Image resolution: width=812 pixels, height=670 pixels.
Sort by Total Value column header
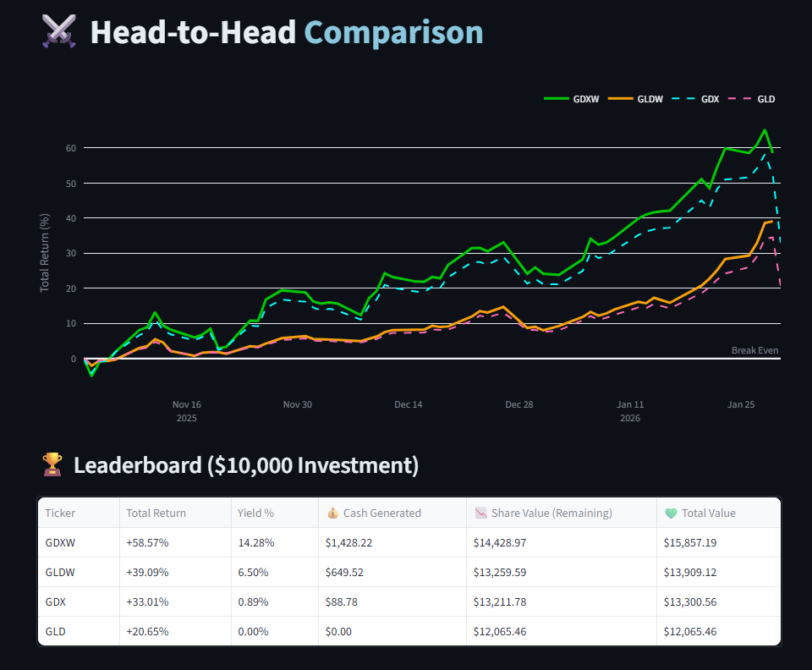[718, 513]
